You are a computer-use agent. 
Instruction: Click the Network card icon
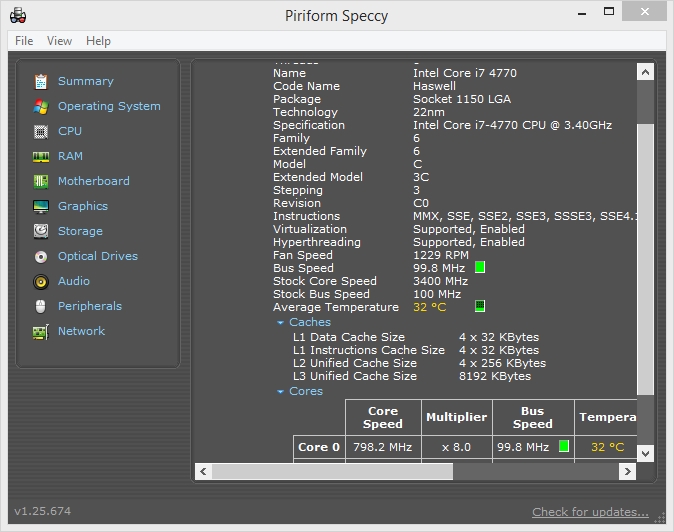point(41,332)
